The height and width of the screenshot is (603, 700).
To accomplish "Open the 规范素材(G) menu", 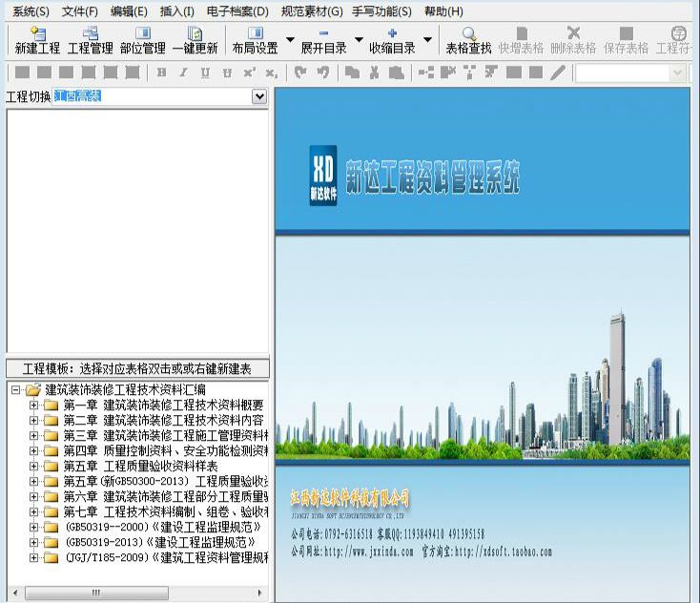I will coord(311,11).
